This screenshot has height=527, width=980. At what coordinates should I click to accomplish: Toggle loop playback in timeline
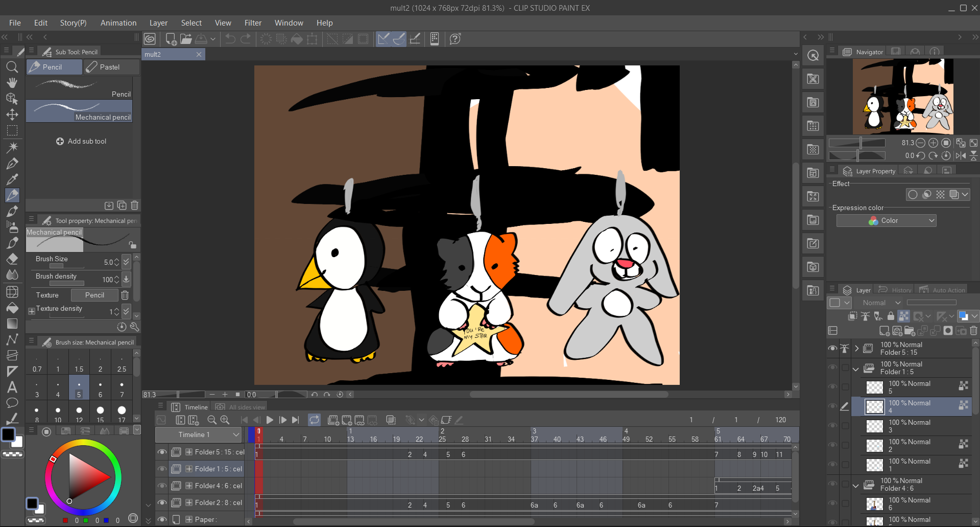(x=314, y=420)
